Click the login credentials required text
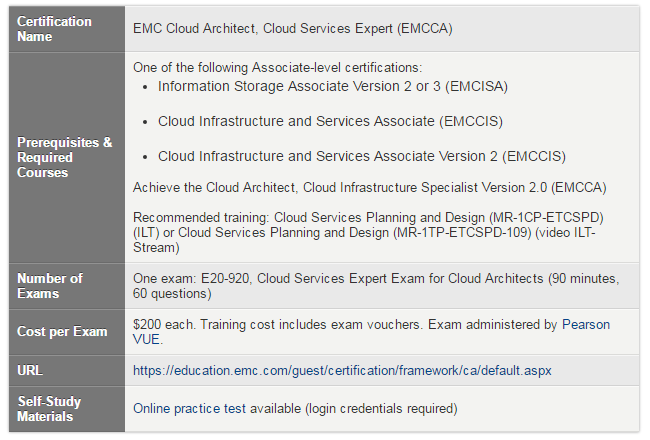This screenshot has width=650, height=440. coord(381,408)
